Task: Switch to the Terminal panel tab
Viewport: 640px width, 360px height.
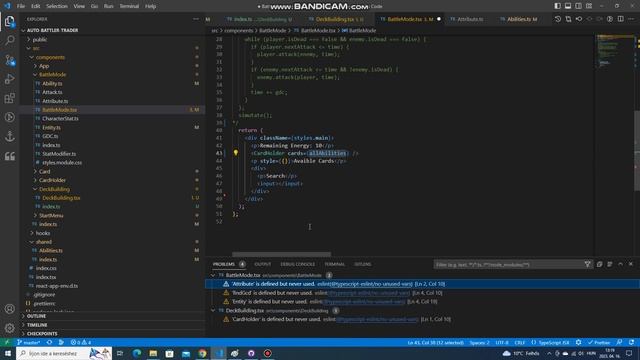Action: click(x=334, y=264)
